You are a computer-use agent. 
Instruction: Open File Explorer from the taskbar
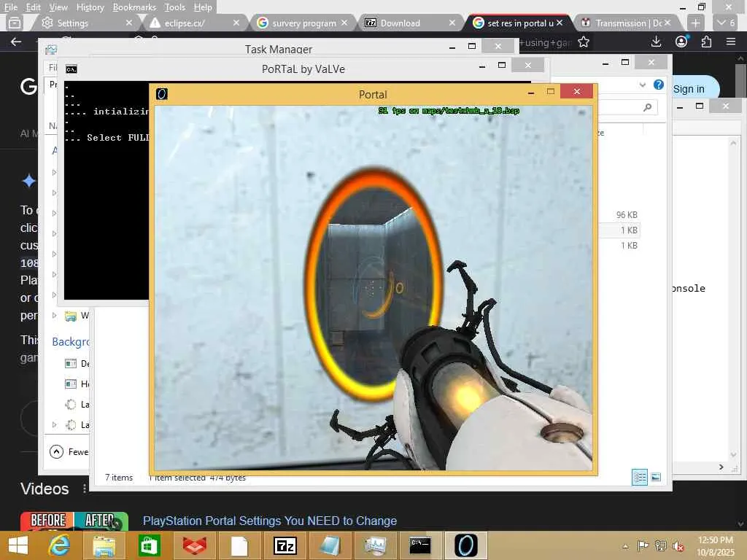[x=104, y=545]
